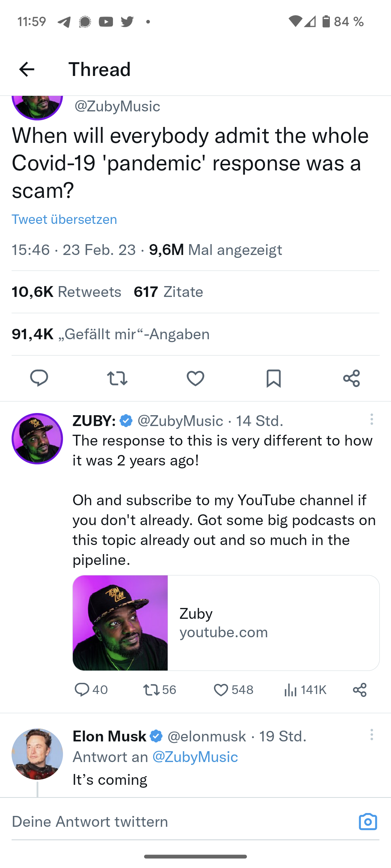
Task: Open the 617 Zitate quotes list
Action: coord(168,292)
